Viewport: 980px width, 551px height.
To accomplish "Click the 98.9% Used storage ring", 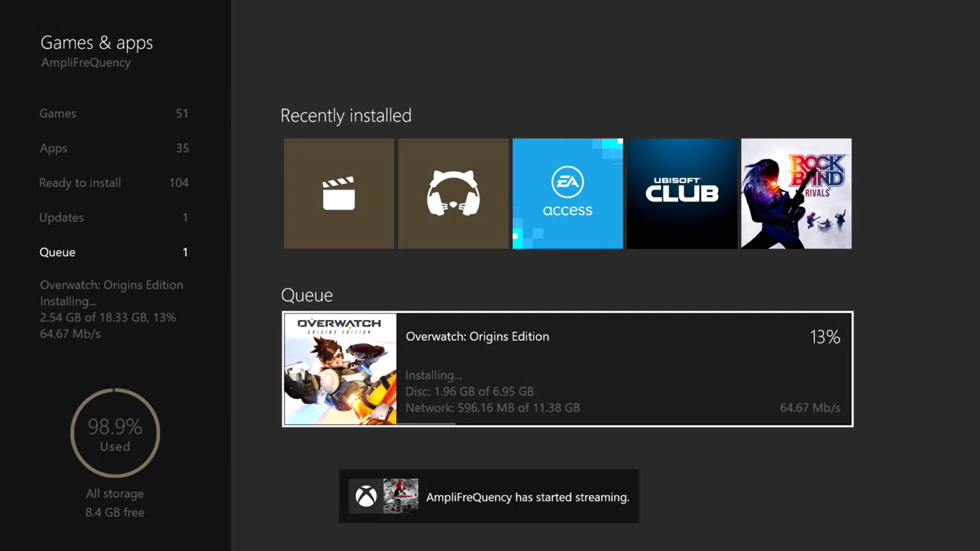I will (115, 433).
